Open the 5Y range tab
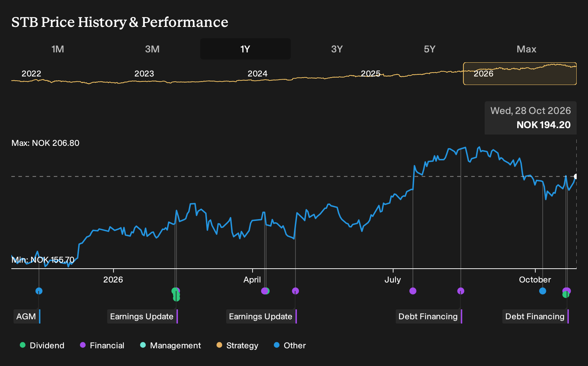 click(430, 49)
